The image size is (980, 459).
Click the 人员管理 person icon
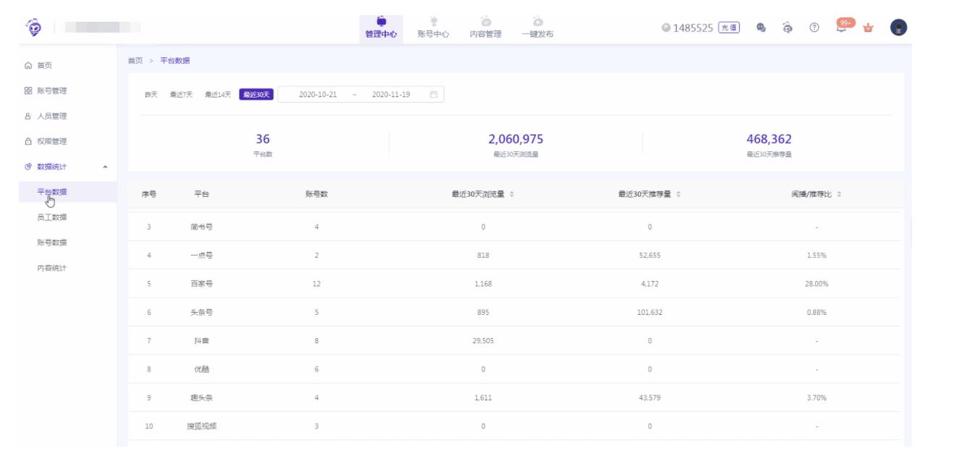[x=28, y=117]
